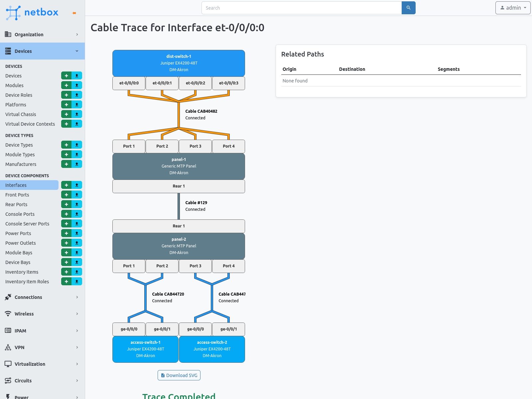
Task: Import Manufacturers via the blue import icon
Action: pos(76,164)
